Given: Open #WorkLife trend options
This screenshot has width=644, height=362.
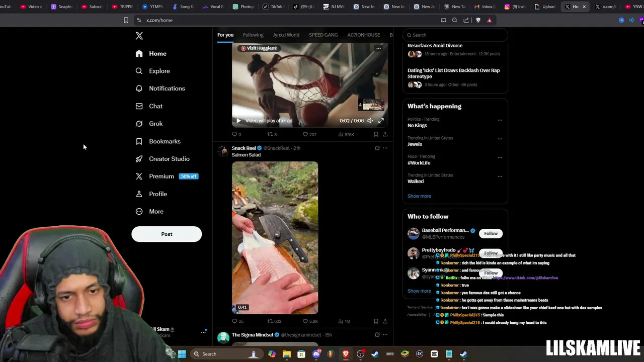Looking at the screenshot, I should (500, 157).
